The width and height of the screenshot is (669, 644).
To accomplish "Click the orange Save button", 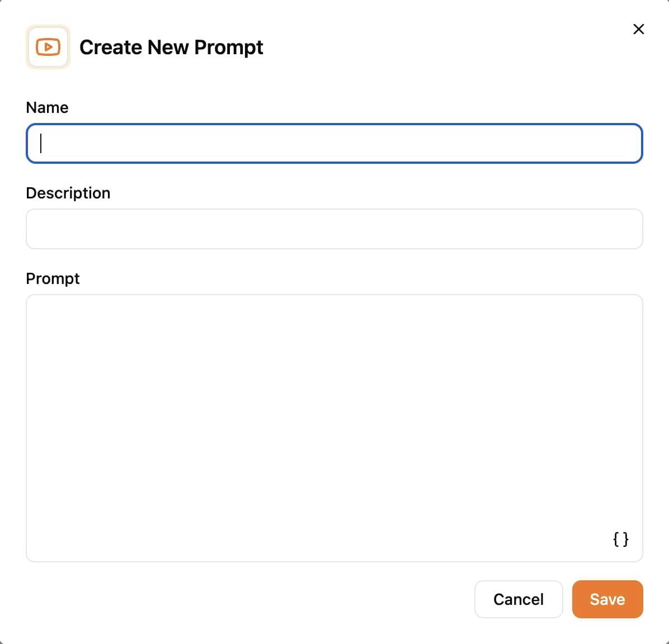I will pyautogui.click(x=607, y=599).
